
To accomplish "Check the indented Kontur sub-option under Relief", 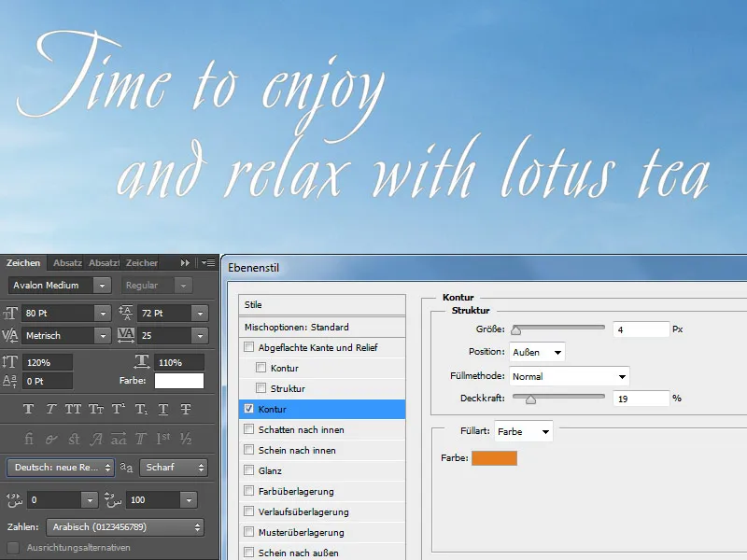I will pyautogui.click(x=261, y=368).
